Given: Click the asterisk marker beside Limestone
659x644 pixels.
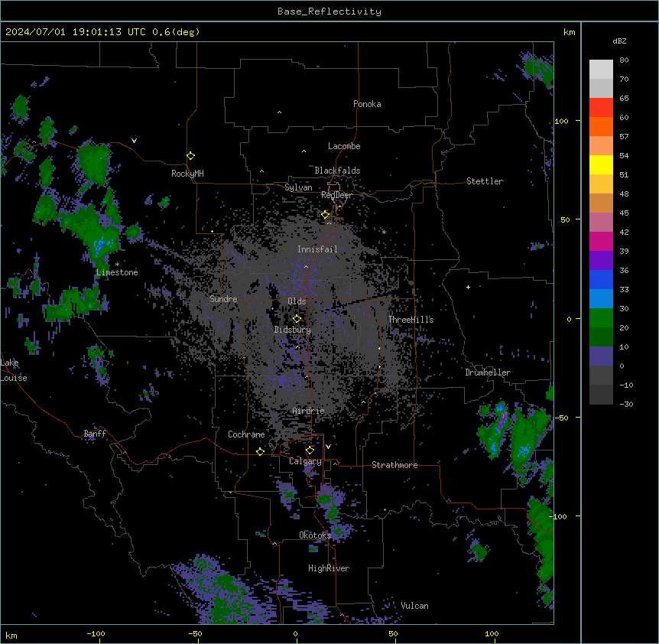Looking at the screenshot, I should (x=117, y=265).
